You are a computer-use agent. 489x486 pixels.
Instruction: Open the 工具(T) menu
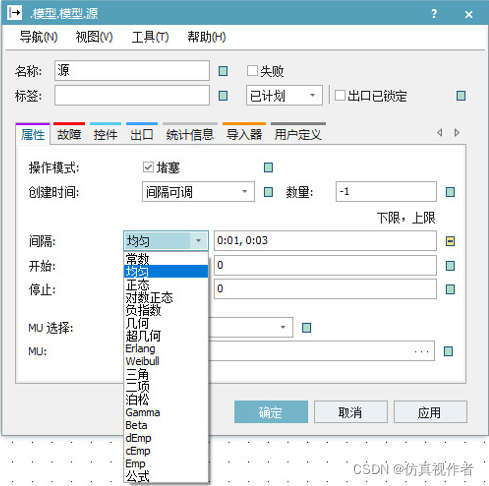[x=150, y=37]
